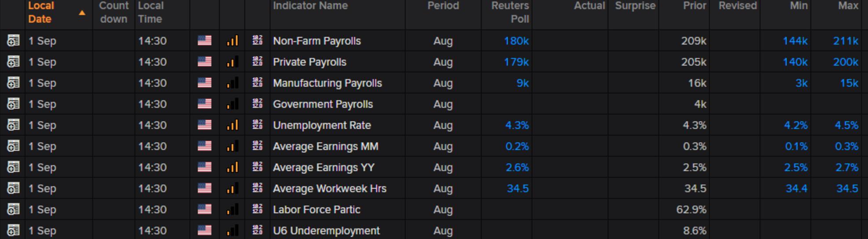Open calendar icon for Average Earnings MM row

(13, 146)
